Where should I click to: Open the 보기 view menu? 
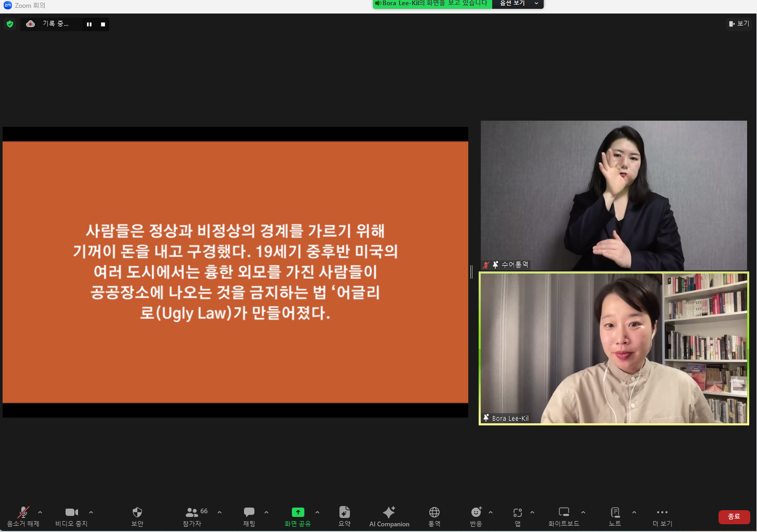point(739,24)
